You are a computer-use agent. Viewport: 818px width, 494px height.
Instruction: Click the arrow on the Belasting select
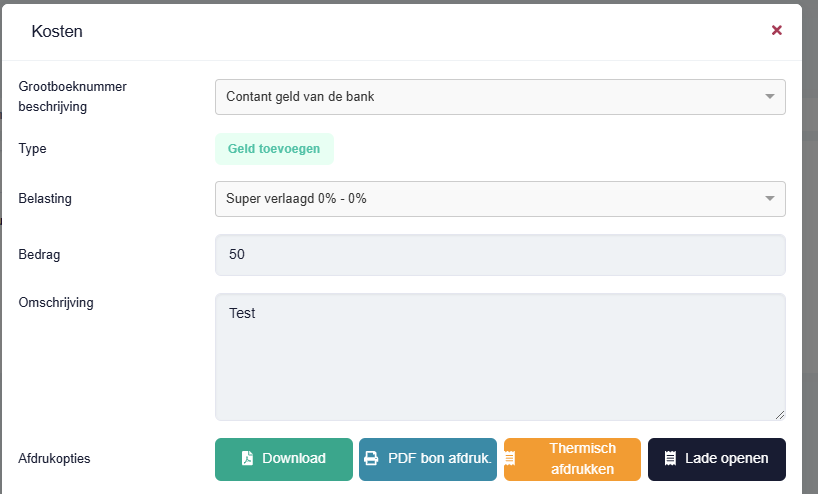[x=769, y=198]
